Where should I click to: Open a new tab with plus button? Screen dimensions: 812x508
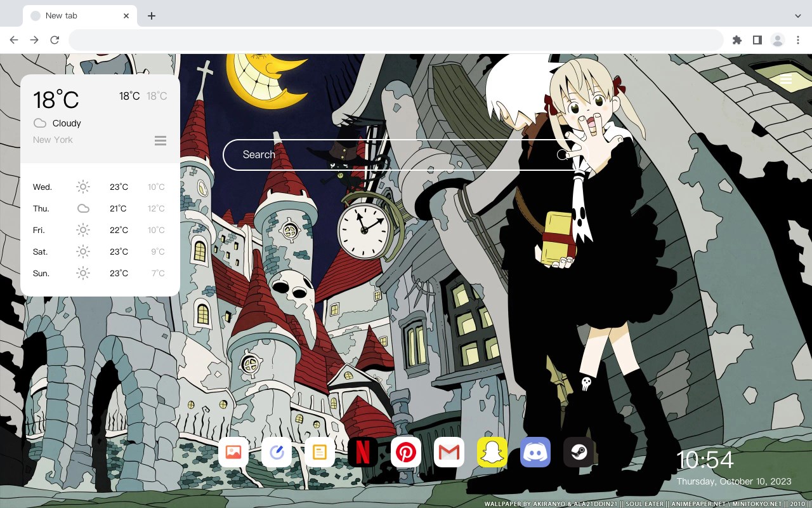[151, 16]
